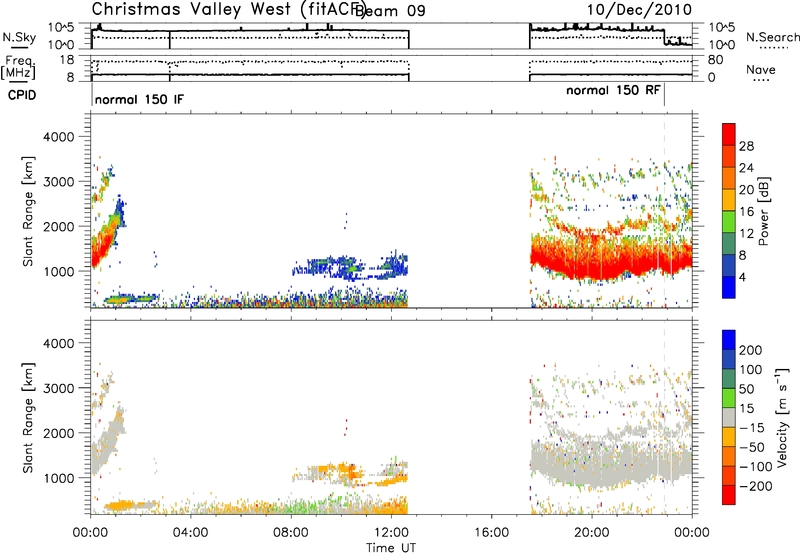Click the 'Nave' legend label
Screen dimensions: 800x554
pos(761,70)
